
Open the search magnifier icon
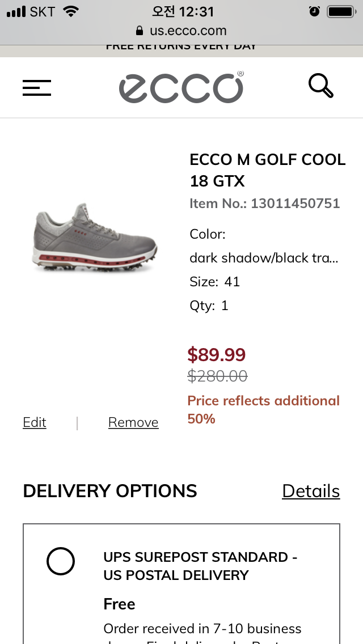tap(320, 86)
